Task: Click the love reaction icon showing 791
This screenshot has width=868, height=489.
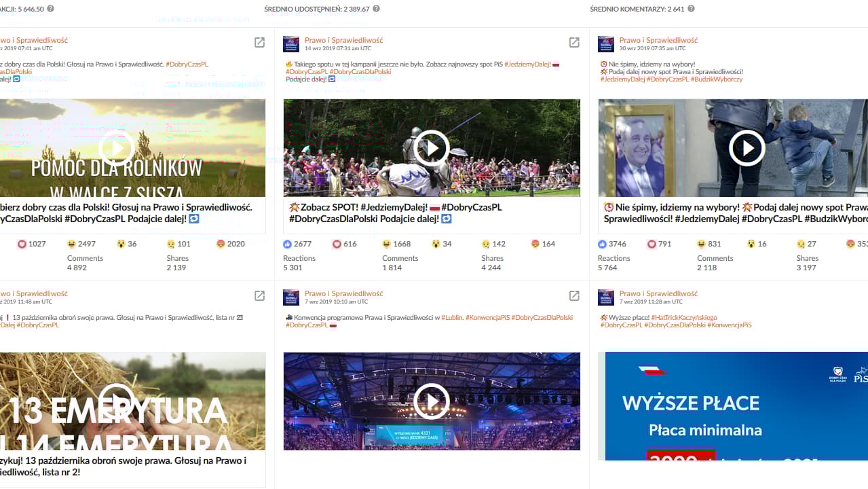Action: click(x=652, y=244)
